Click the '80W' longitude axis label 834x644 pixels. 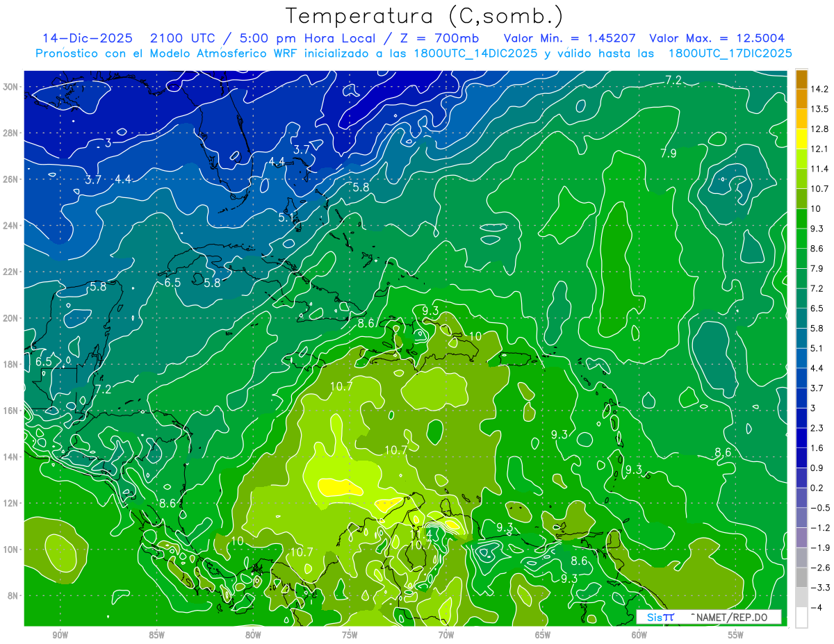pyautogui.click(x=253, y=635)
